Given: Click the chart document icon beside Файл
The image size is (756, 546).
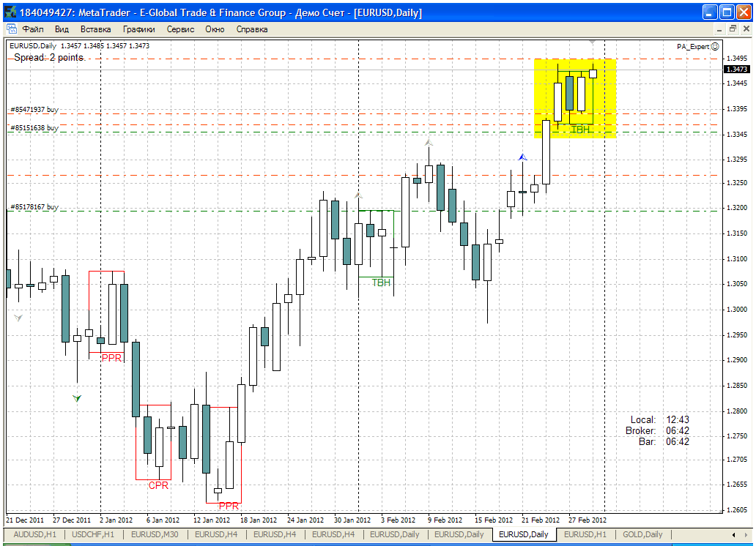Looking at the screenshot, I should coord(12,29).
